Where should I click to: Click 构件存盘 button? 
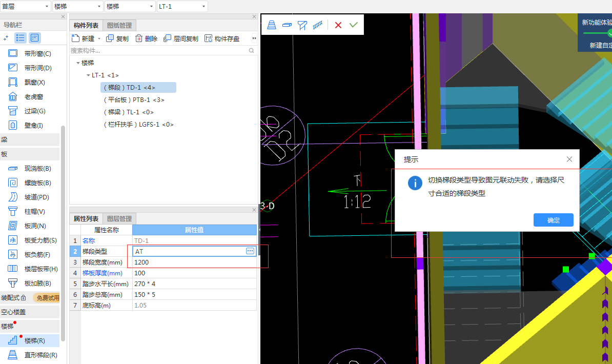coord(222,38)
